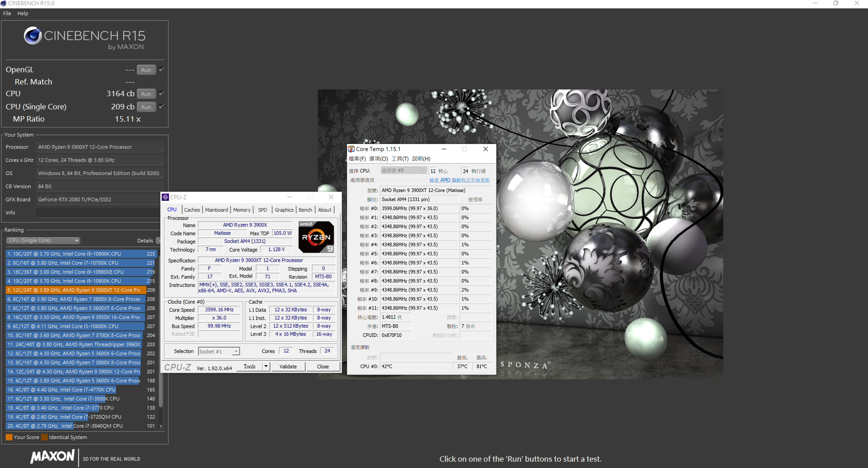Open the Socket #1 selection dropdown in CPU-Z
This screenshot has width=868, height=468.
(219, 351)
